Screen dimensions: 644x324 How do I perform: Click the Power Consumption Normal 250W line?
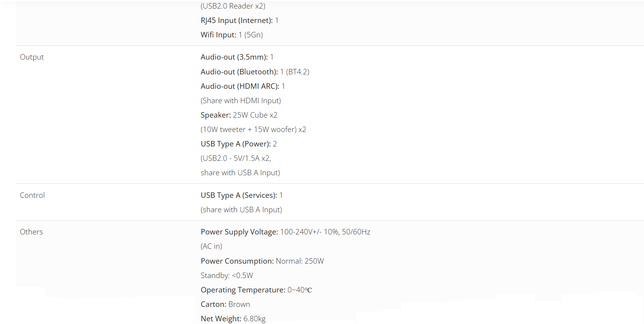point(262,261)
